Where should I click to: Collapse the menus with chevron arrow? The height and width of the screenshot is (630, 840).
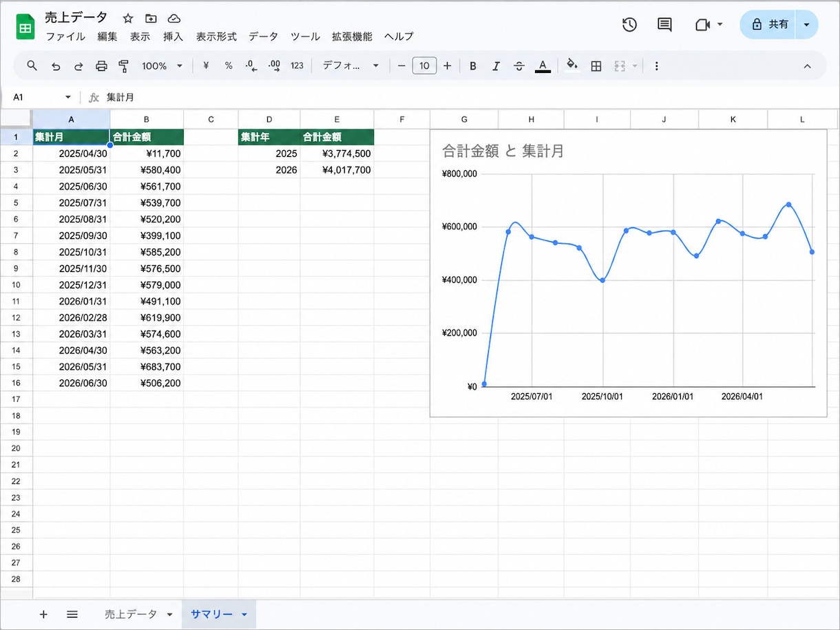click(808, 66)
